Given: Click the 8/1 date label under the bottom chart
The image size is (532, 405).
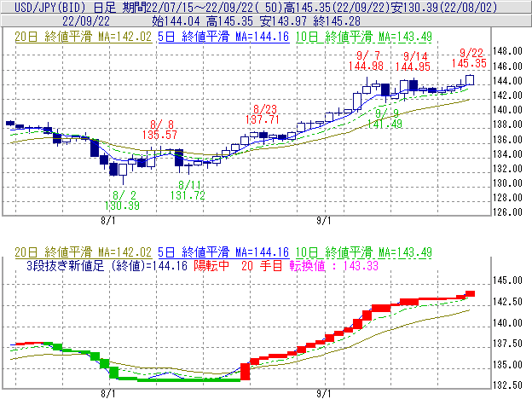Looking at the screenshot, I should [x=108, y=394].
